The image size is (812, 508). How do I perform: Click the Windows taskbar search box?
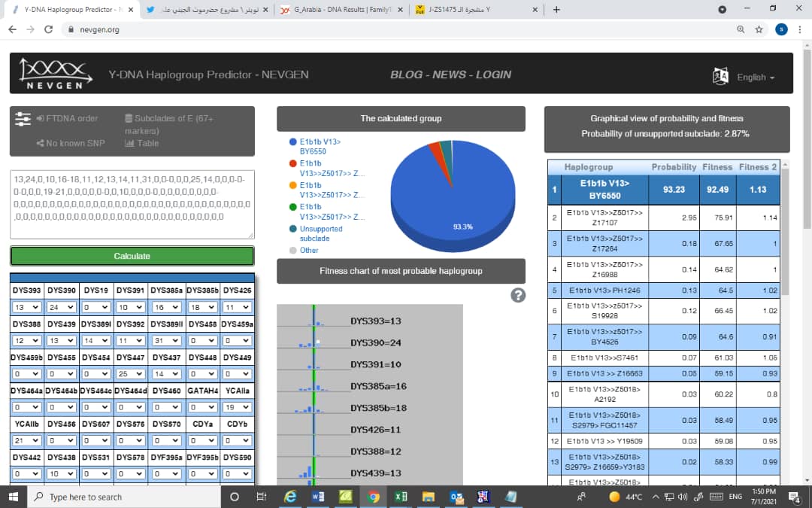point(124,497)
